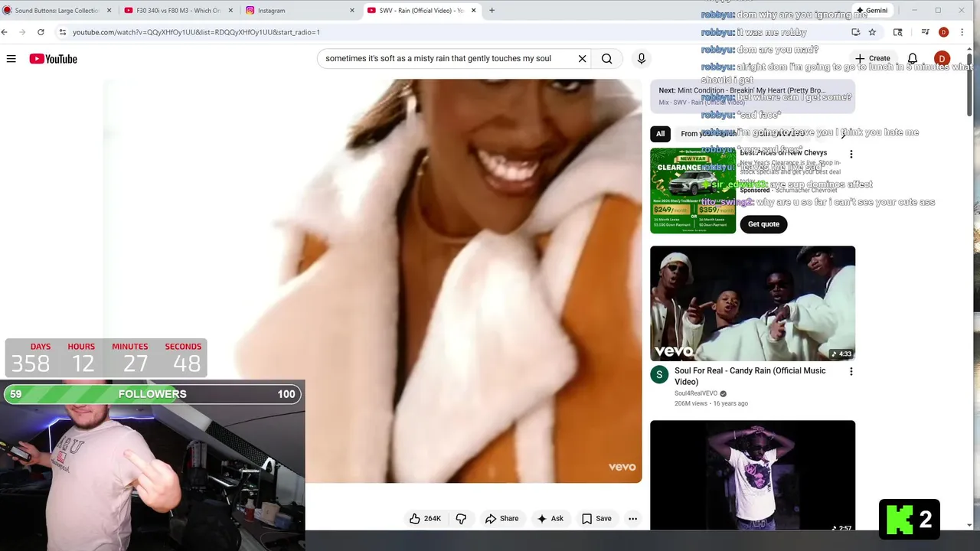Reload the page

click(41, 32)
